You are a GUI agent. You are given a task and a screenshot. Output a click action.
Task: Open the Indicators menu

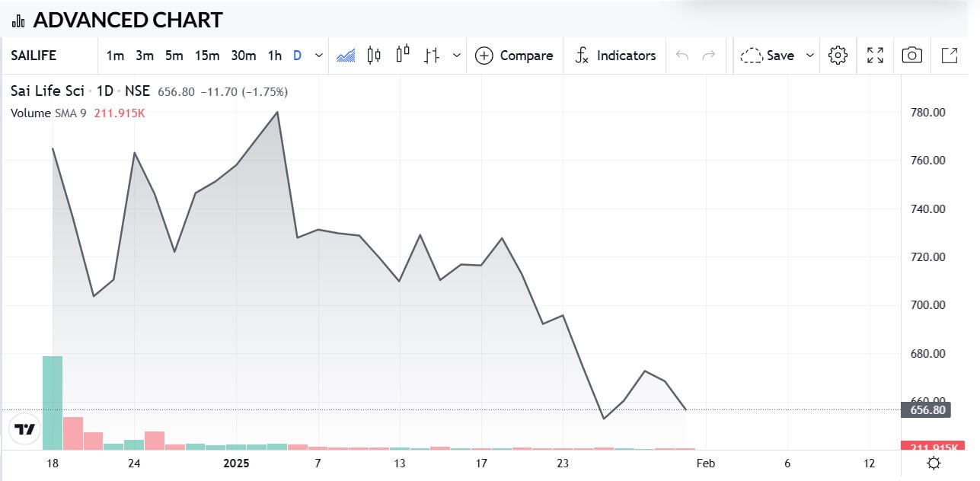[614, 56]
